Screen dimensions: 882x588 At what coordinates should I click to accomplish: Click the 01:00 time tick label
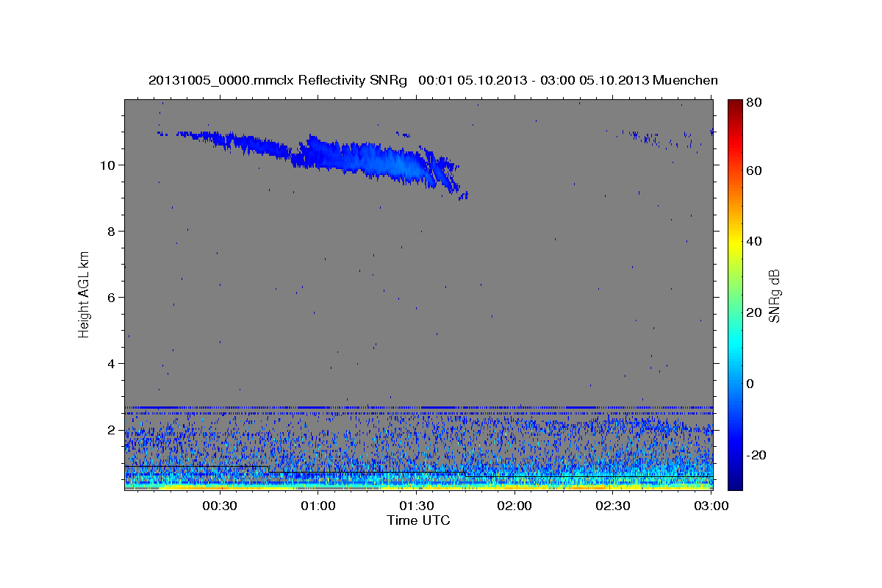click(318, 506)
